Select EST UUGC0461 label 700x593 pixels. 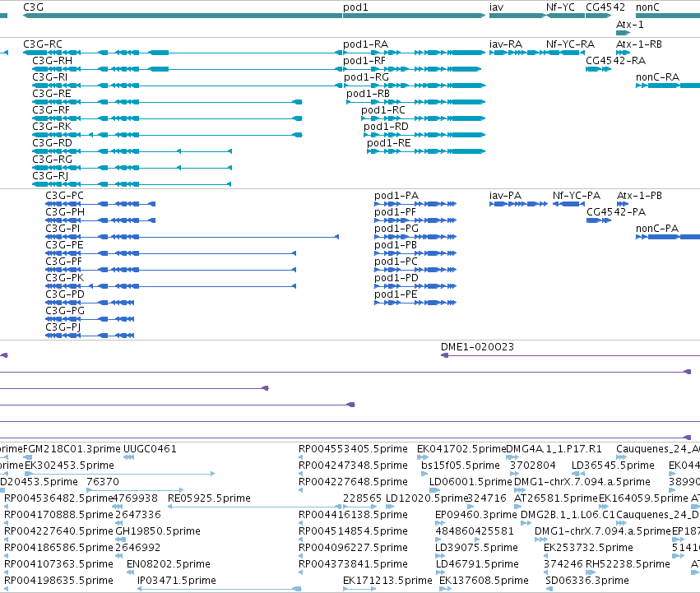(150, 449)
